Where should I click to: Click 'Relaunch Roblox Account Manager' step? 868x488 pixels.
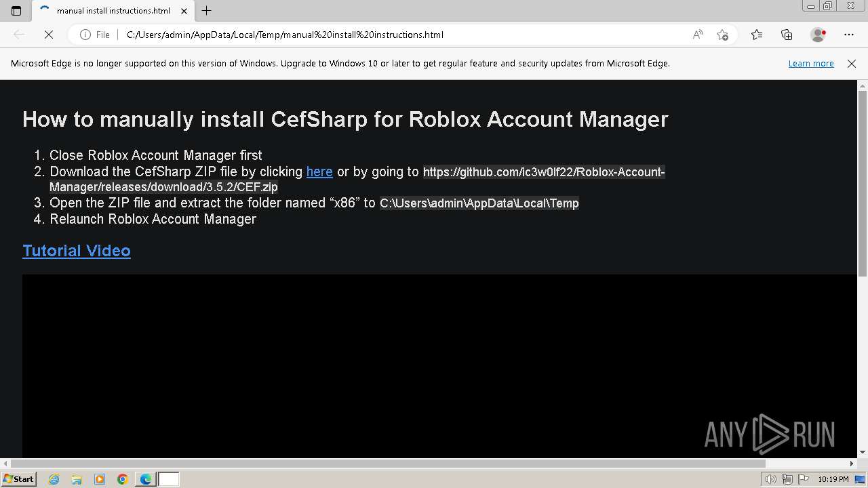tap(153, 219)
